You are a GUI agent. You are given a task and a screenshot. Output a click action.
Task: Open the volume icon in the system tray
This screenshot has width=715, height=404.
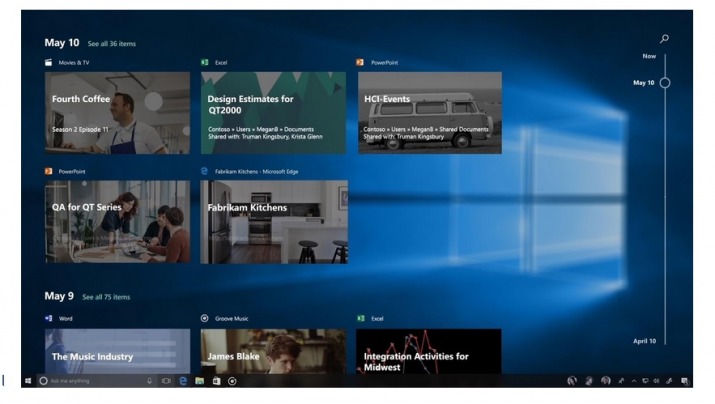(656, 381)
